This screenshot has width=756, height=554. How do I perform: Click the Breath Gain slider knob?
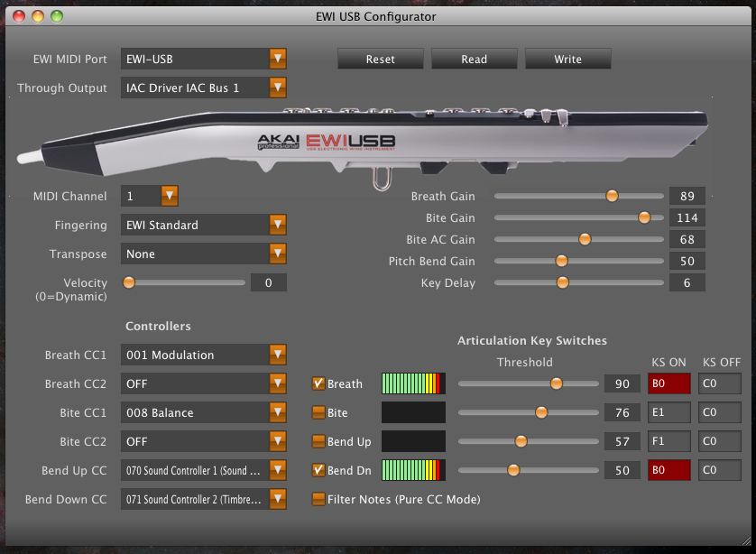(x=612, y=196)
